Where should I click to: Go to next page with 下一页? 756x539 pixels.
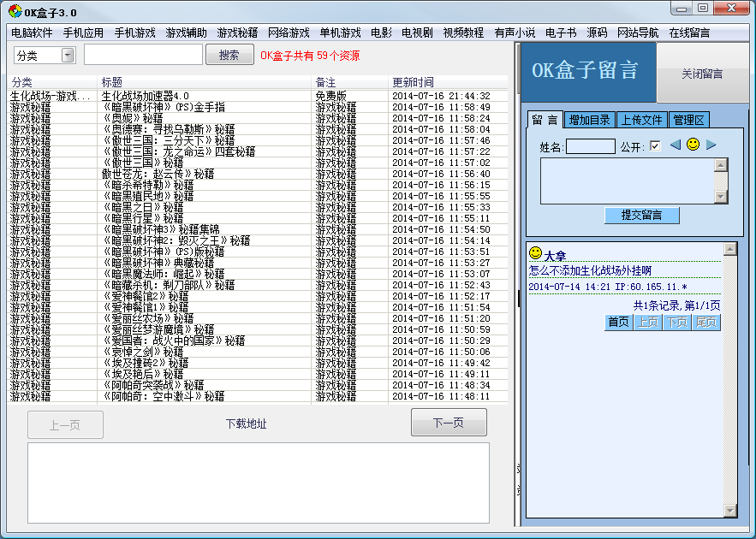[x=448, y=423]
